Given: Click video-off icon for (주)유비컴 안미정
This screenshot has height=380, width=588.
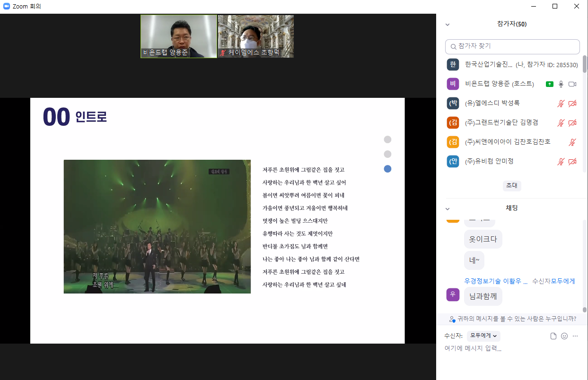Looking at the screenshot, I should (572, 162).
